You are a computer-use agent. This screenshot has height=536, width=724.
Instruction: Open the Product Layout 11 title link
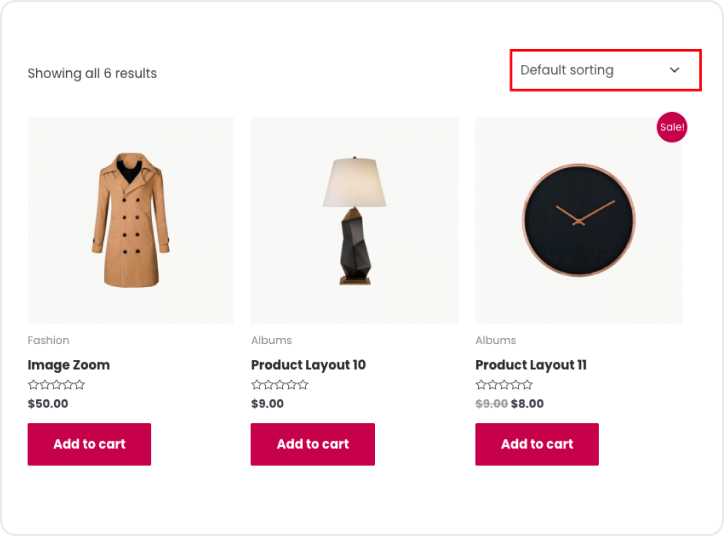(x=531, y=365)
